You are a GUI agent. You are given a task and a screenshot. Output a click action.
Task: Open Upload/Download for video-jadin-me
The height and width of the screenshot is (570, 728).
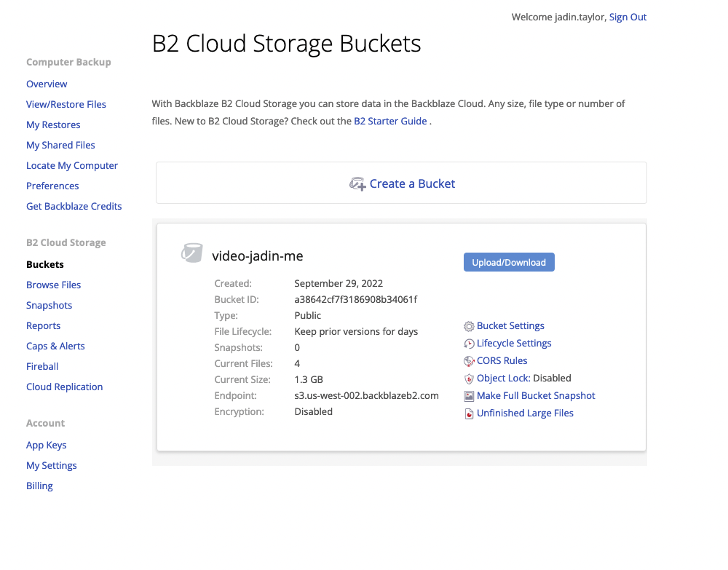coord(509,262)
